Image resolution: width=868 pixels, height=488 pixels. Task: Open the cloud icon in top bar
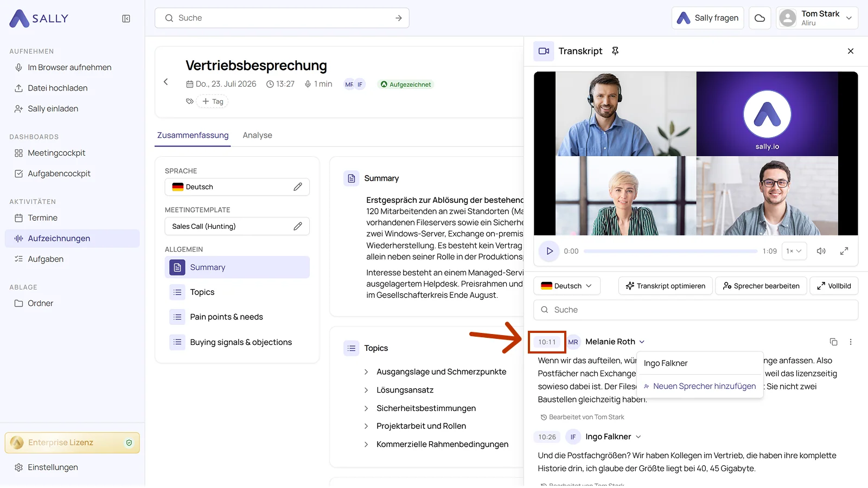click(x=759, y=18)
